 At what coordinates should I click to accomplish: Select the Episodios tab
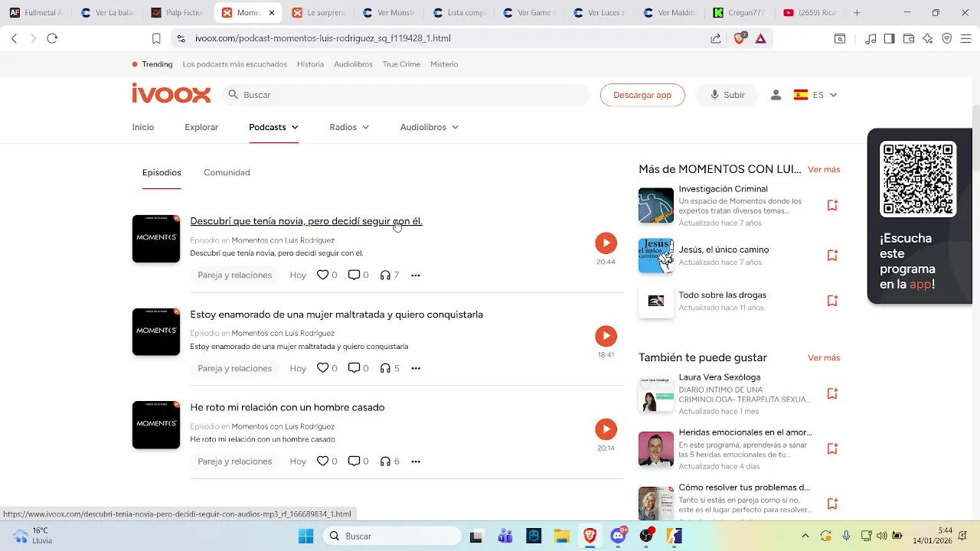point(162,172)
